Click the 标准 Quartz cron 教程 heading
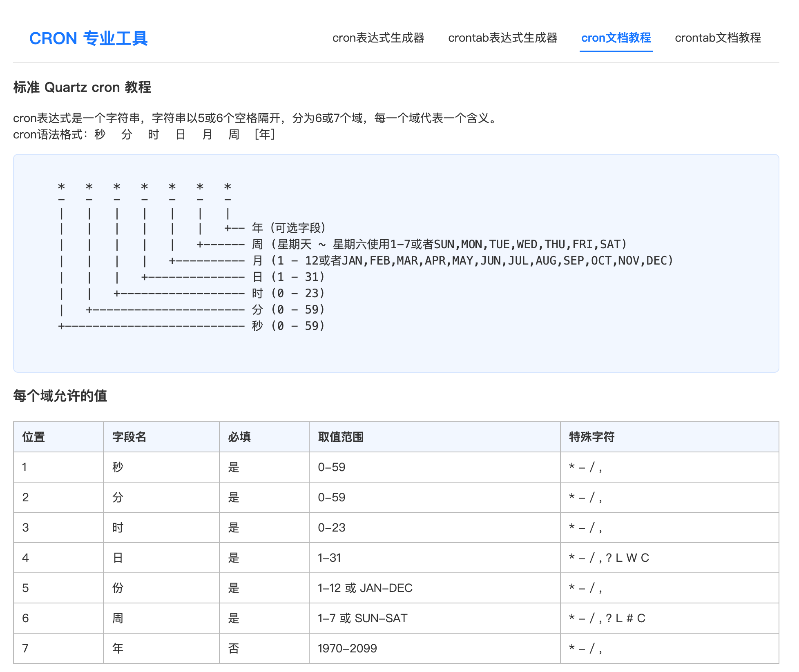 [82, 87]
